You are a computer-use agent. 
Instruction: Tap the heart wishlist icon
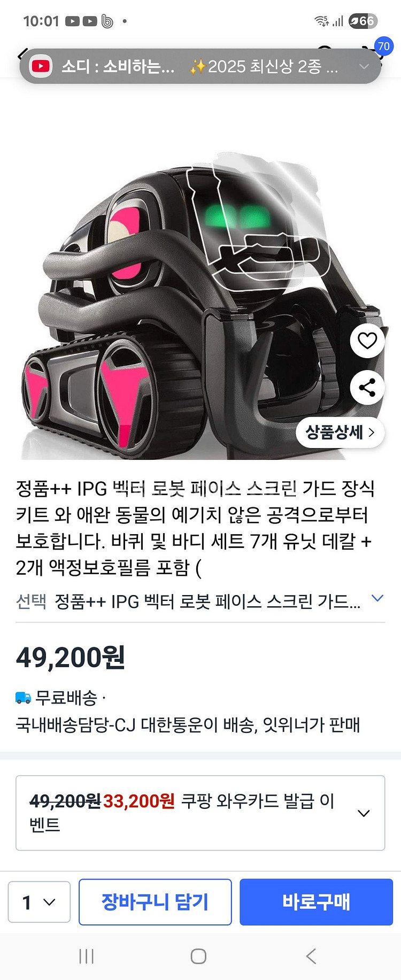pos(367,341)
